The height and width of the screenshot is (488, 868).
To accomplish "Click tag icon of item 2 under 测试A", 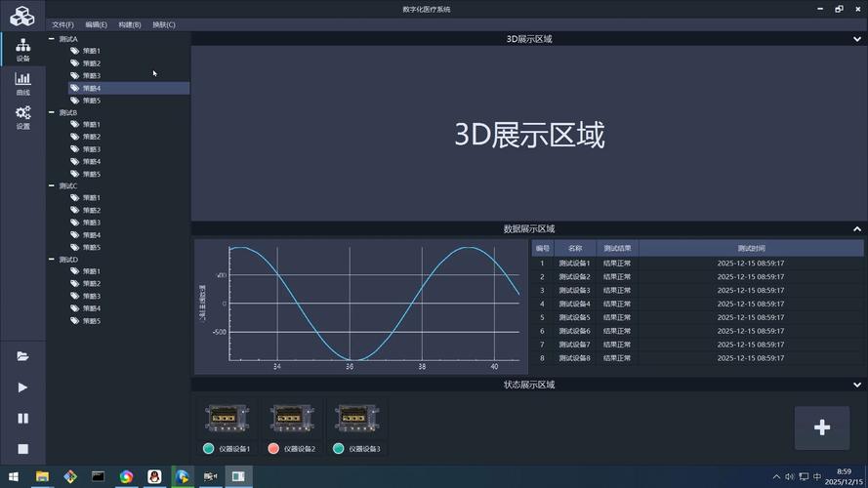I will [75, 63].
